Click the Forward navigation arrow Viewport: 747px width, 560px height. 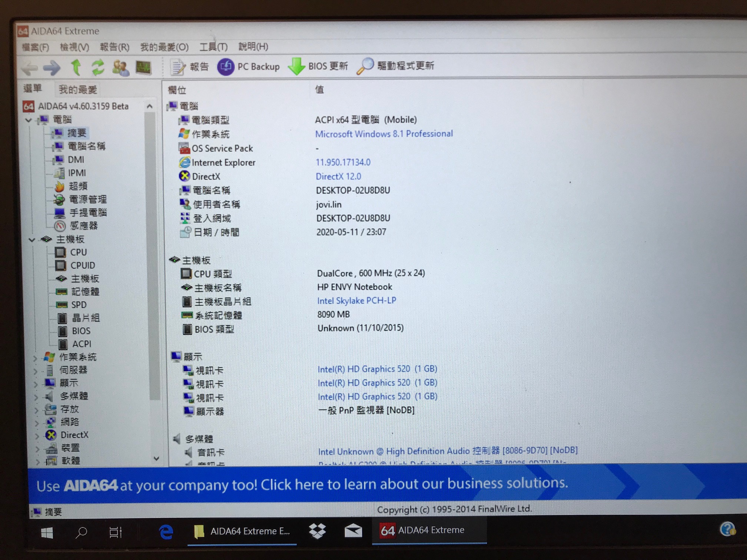pos(52,68)
